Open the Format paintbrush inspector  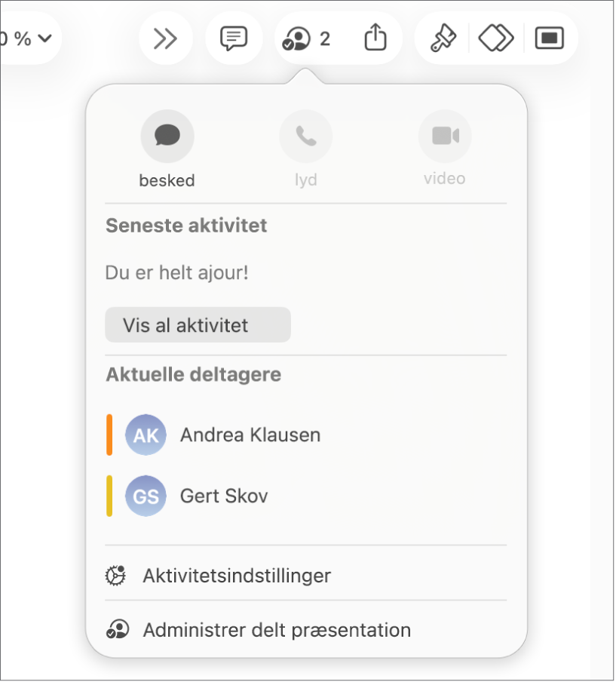point(443,38)
